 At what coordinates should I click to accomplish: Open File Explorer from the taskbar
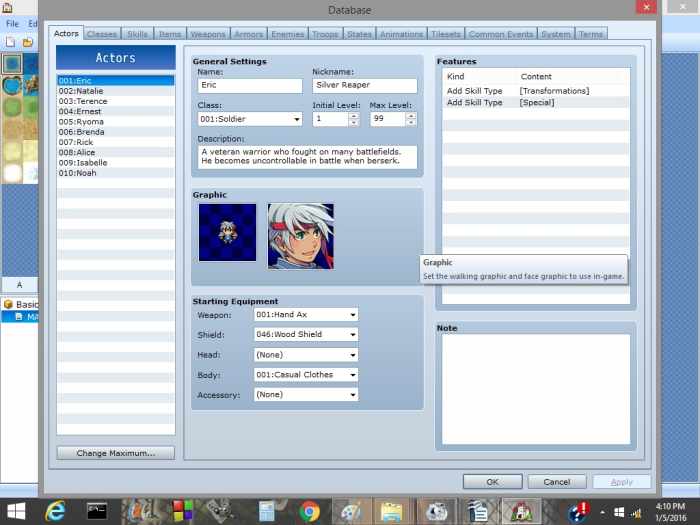(x=391, y=511)
